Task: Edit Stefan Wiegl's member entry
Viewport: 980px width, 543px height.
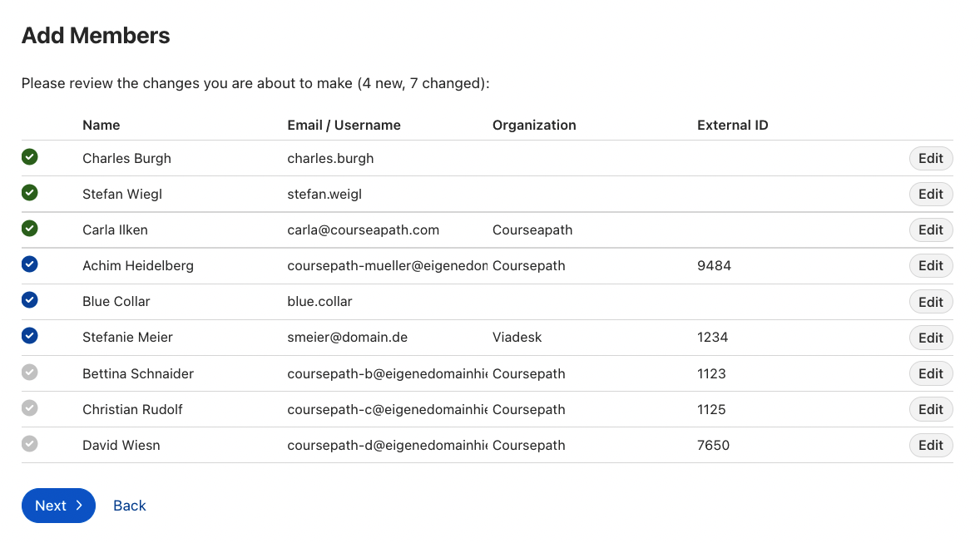Action: click(x=930, y=195)
